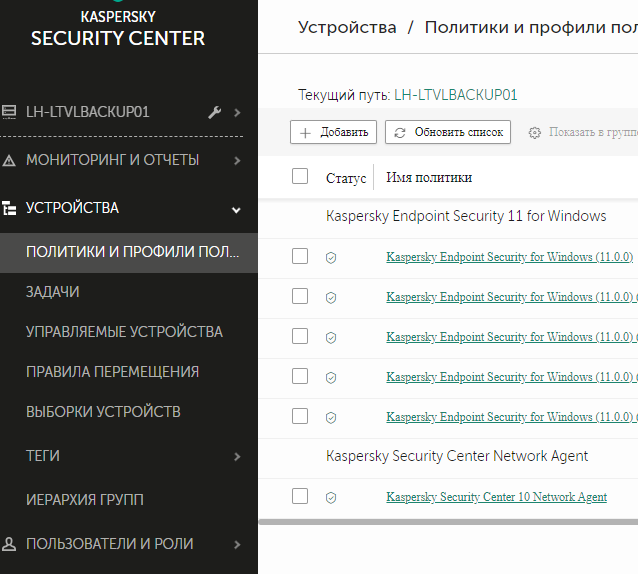
Task: Open Kaspersky Security Center 10 Network Agent link
Action: 496,497
